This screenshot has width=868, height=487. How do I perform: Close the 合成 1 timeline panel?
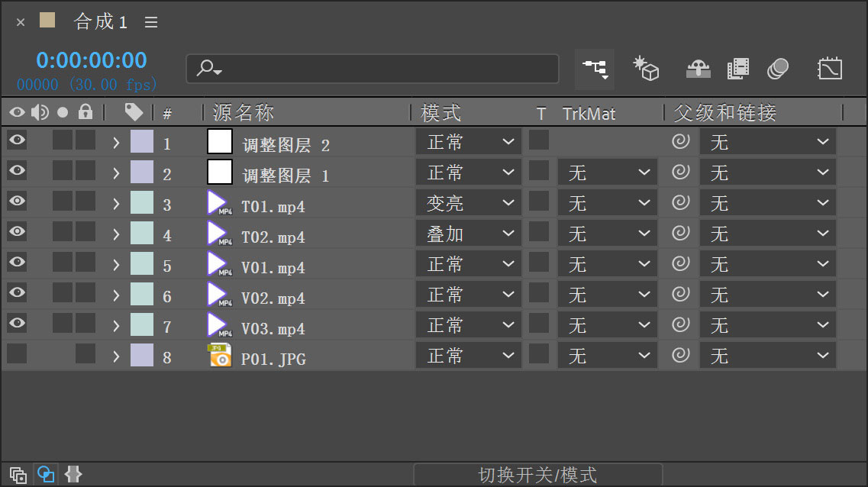[x=21, y=22]
